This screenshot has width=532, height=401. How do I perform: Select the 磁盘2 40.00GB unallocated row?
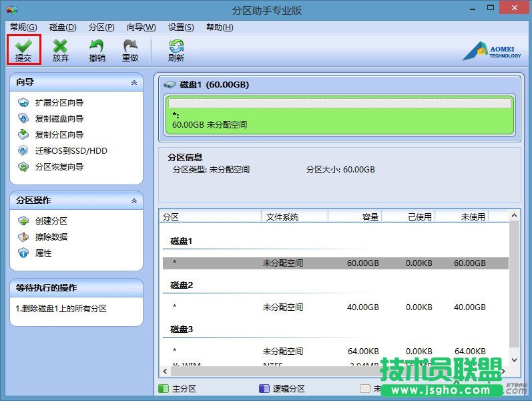click(336, 307)
